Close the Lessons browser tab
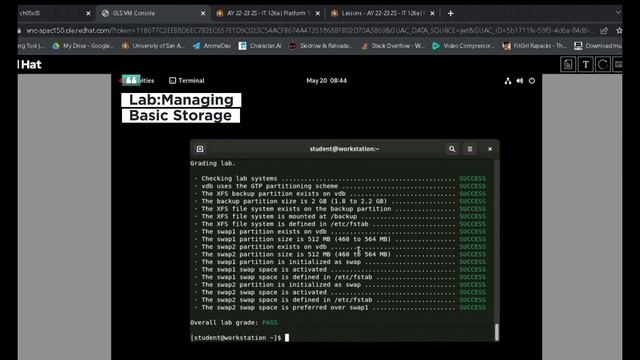This screenshot has width=640, height=360. [x=432, y=13]
